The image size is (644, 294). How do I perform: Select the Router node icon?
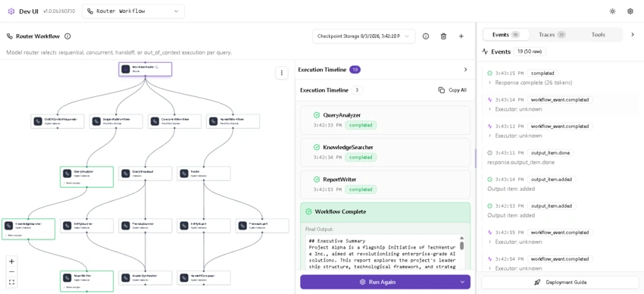pos(184,174)
